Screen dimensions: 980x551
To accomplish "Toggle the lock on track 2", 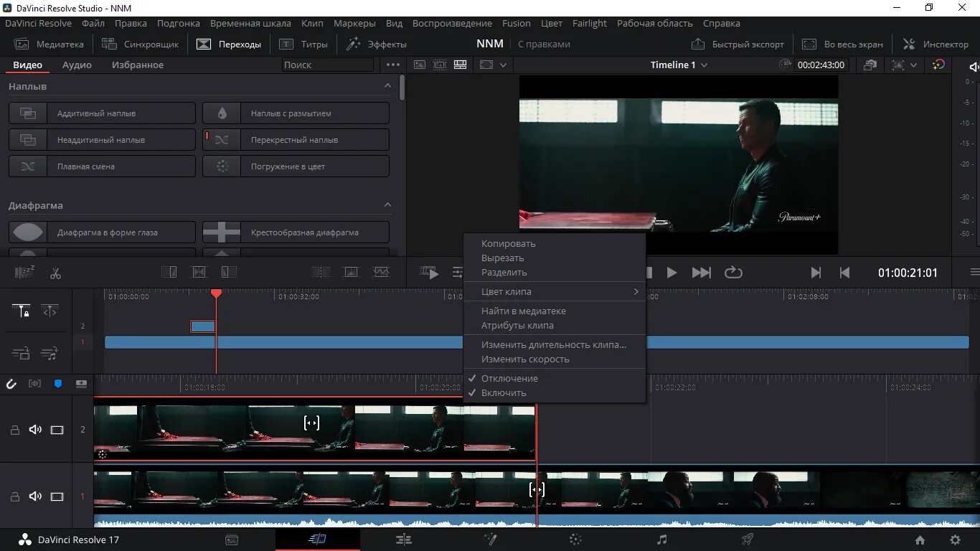I will point(14,430).
